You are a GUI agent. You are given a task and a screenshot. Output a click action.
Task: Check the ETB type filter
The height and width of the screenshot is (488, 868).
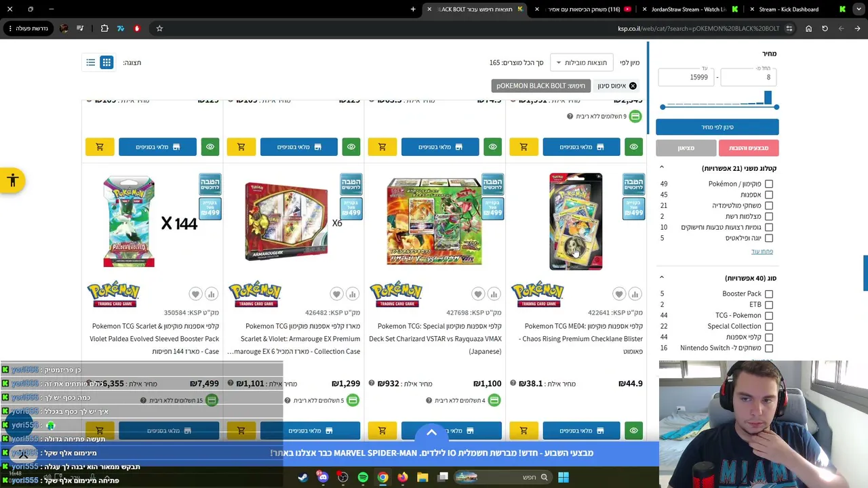pos(769,305)
